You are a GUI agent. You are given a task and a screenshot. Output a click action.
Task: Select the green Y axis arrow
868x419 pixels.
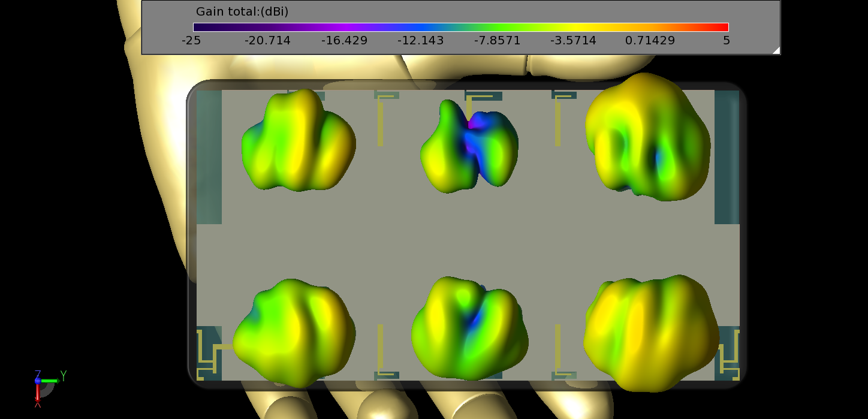point(51,380)
